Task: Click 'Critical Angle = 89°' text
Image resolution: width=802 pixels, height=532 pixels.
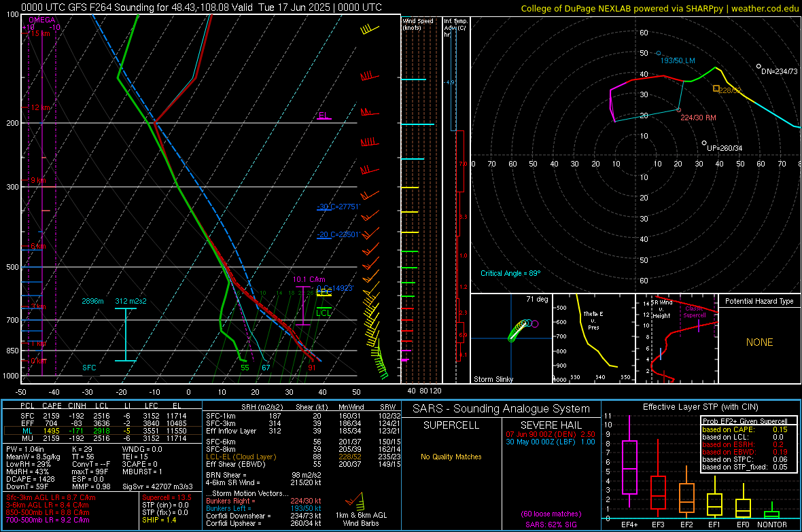Action: point(510,273)
